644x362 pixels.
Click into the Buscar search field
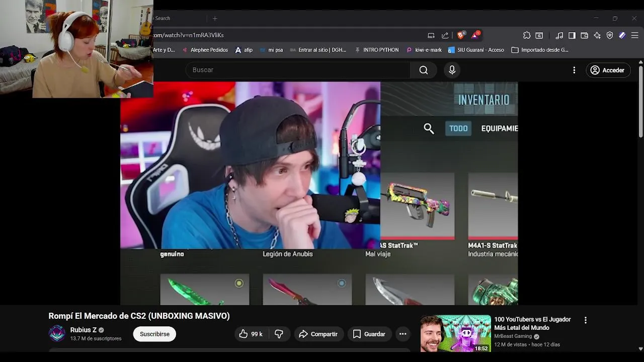(x=298, y=70)
